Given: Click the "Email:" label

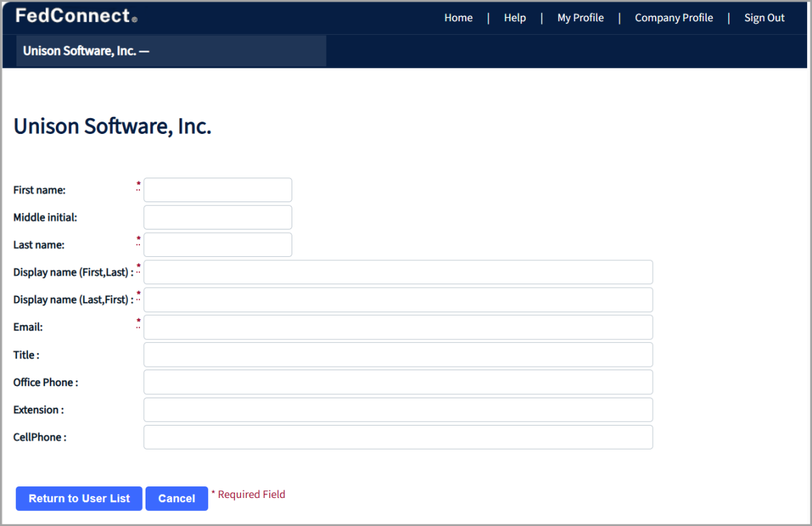Looking at the screenshot, I should pyautogui.click(x=28, y=327).
